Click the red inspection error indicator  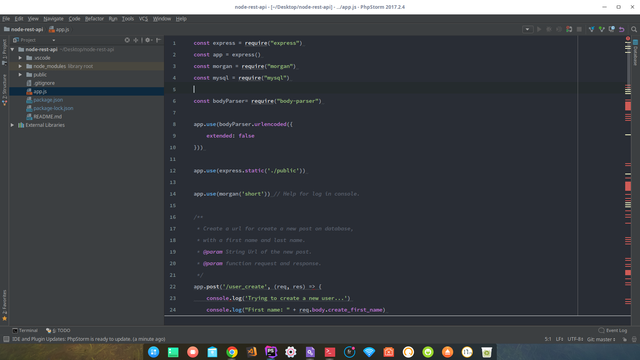[628, 39]
